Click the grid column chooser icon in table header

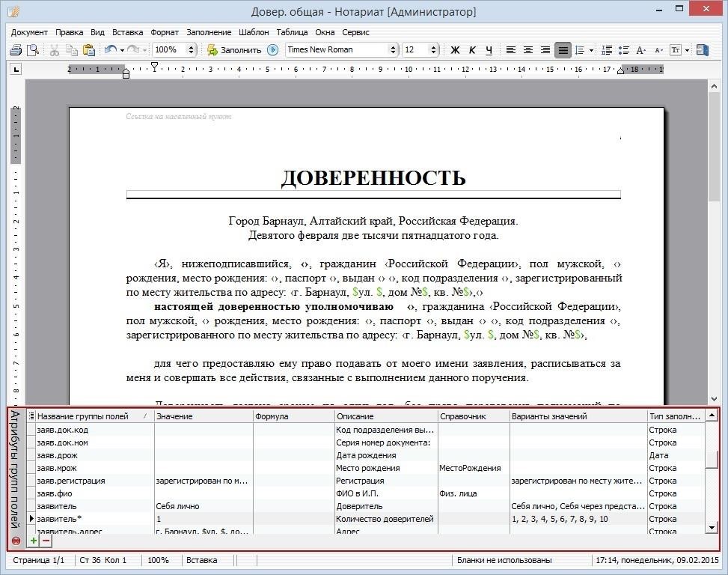coord(31,416)
